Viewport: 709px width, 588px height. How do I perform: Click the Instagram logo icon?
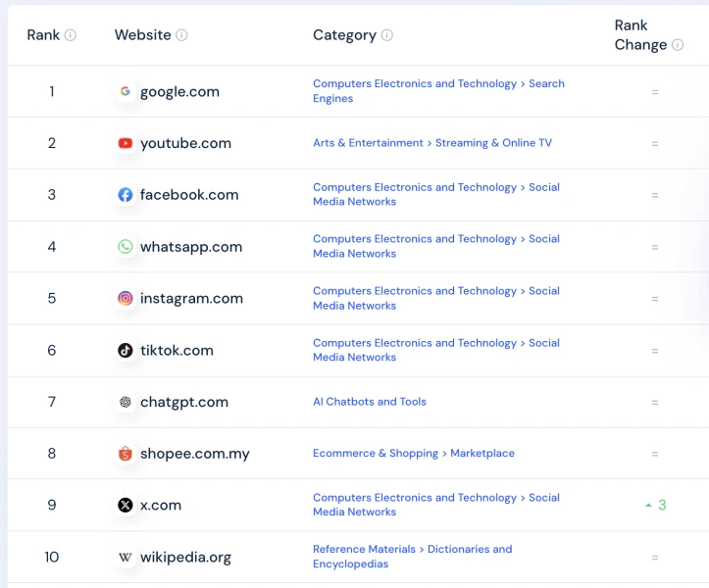coord(126,298)
